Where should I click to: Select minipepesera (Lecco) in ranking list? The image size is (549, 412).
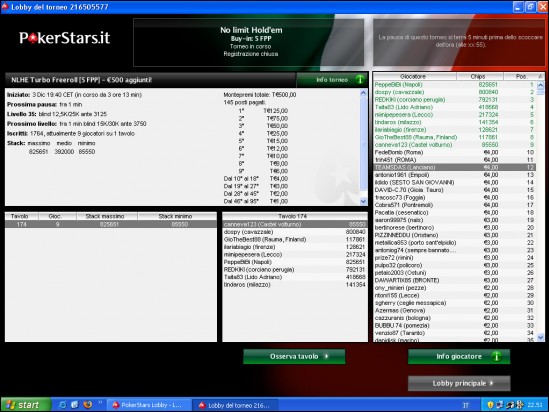pyautogui.click(x=454, y=114)
